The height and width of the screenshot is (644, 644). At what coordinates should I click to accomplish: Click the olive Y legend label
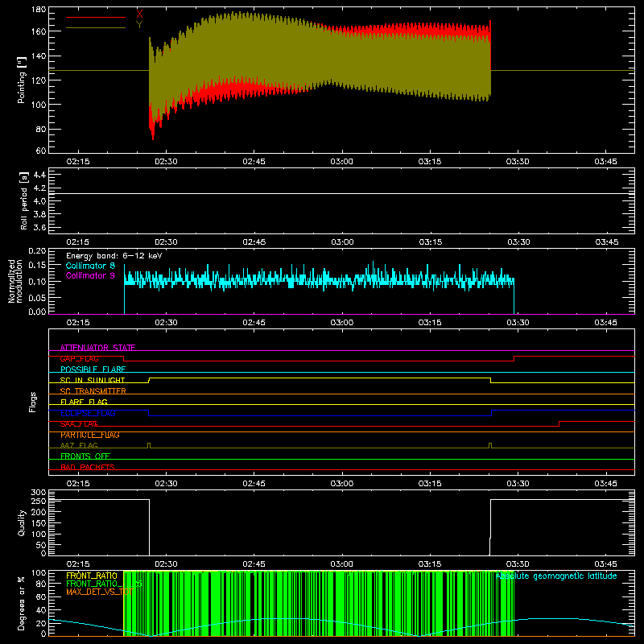[x=139, y=25]
